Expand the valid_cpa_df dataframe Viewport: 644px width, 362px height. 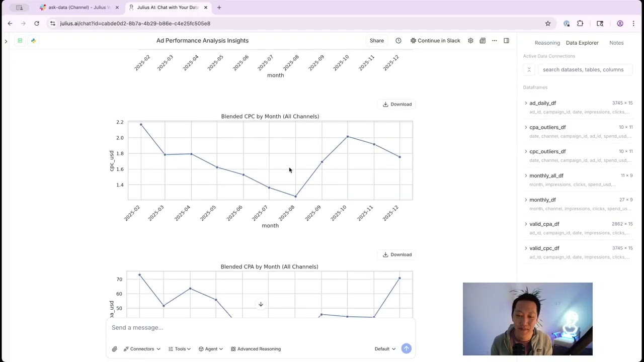(526, 224)
